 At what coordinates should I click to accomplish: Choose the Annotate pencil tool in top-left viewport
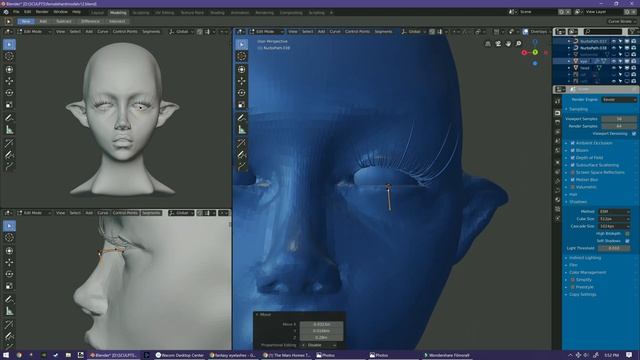click(x=9, y=118)
